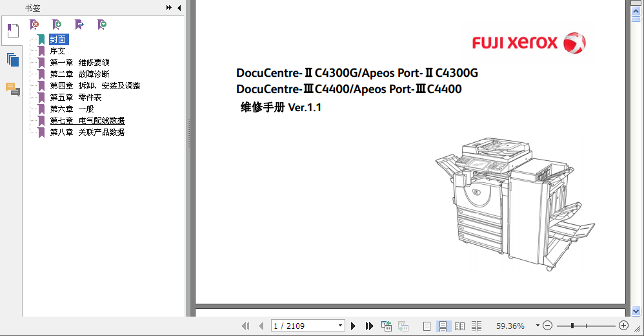
Task: Open the page thumbnails panel icon
Action: point(13,60)
